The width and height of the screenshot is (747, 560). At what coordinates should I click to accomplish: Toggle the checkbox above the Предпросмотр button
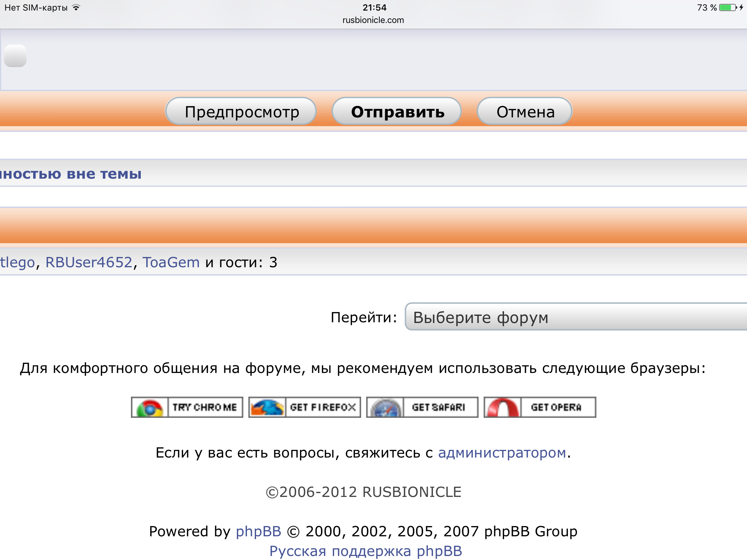(15, 56)
